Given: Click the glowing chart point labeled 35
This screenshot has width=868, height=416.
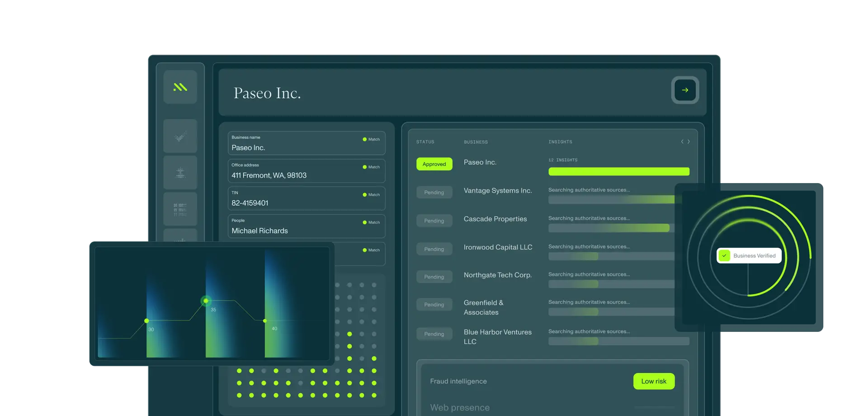Looking at the screenshot, I should (206, 301).
